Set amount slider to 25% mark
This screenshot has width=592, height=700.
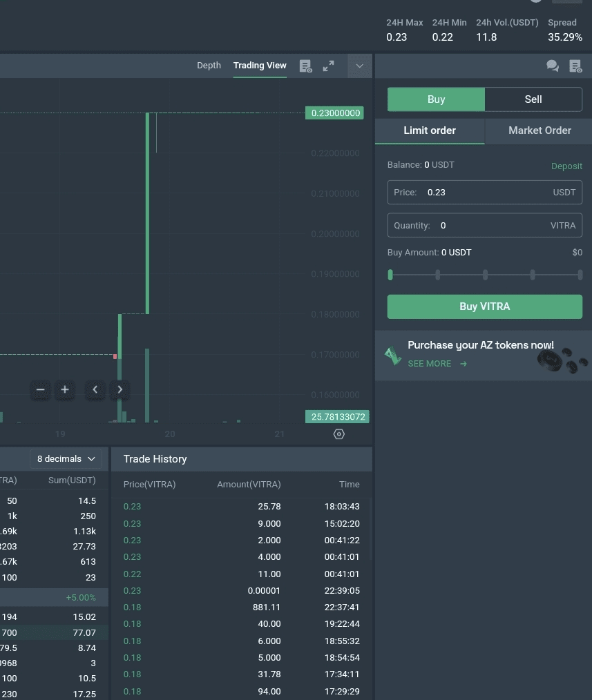[438, 275]
